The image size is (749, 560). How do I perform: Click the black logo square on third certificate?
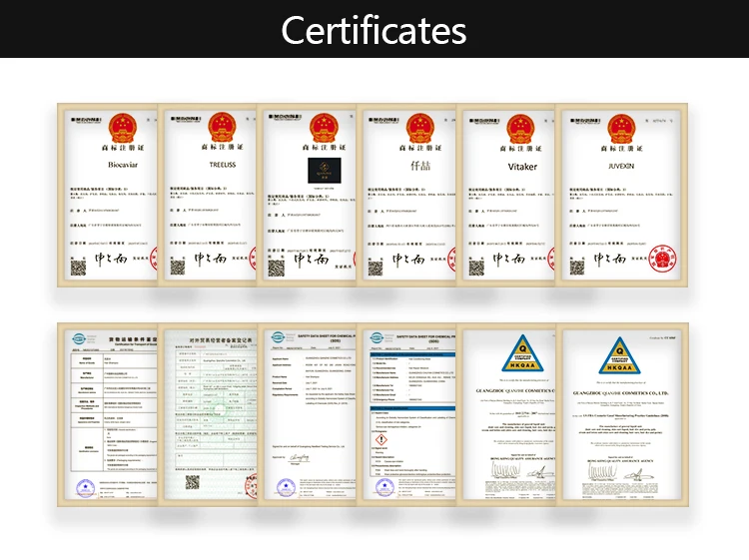325,171
